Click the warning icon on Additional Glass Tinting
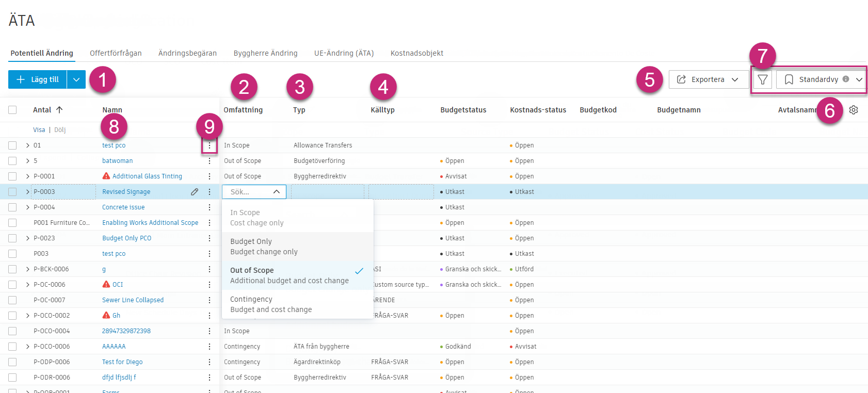868x393 pixels. point(106,176)
